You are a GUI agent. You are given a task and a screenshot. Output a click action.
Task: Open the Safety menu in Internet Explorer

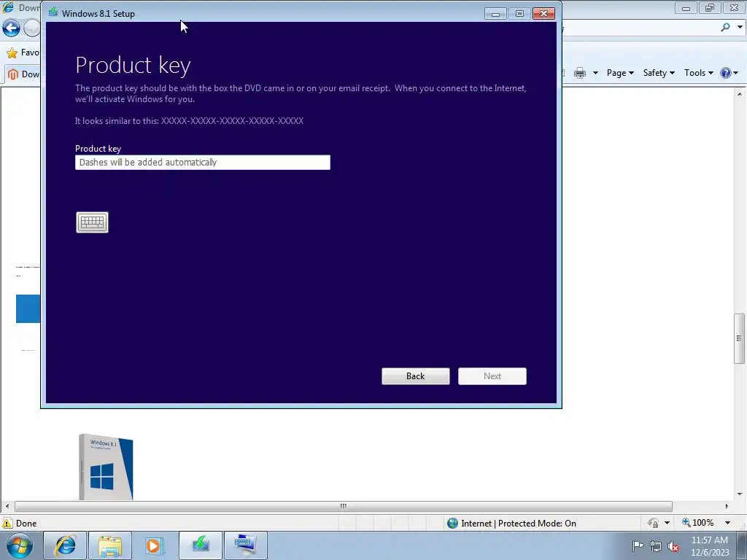[x=659, y=73]
